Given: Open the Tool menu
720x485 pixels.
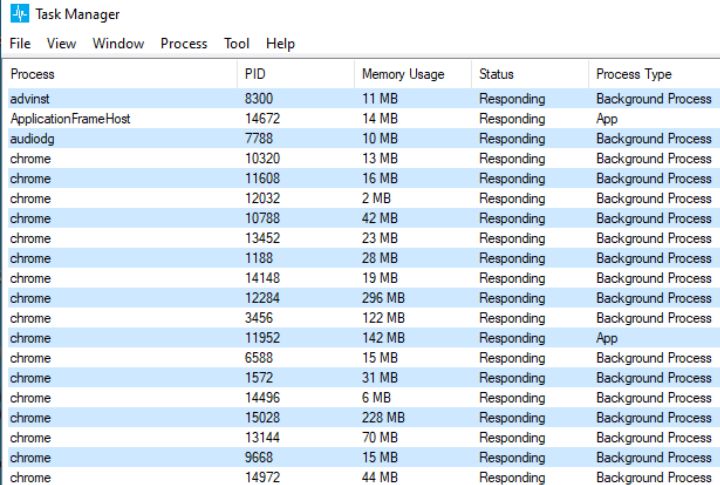Looking at the screenshot, I should tap(237, 43).
